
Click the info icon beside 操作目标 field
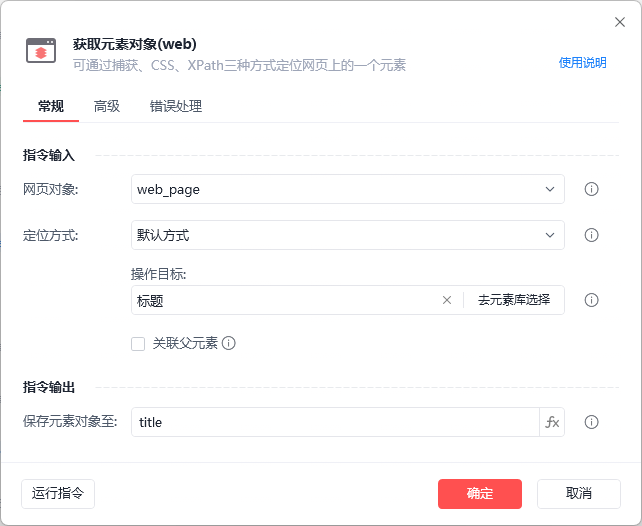tap(591, 300)
